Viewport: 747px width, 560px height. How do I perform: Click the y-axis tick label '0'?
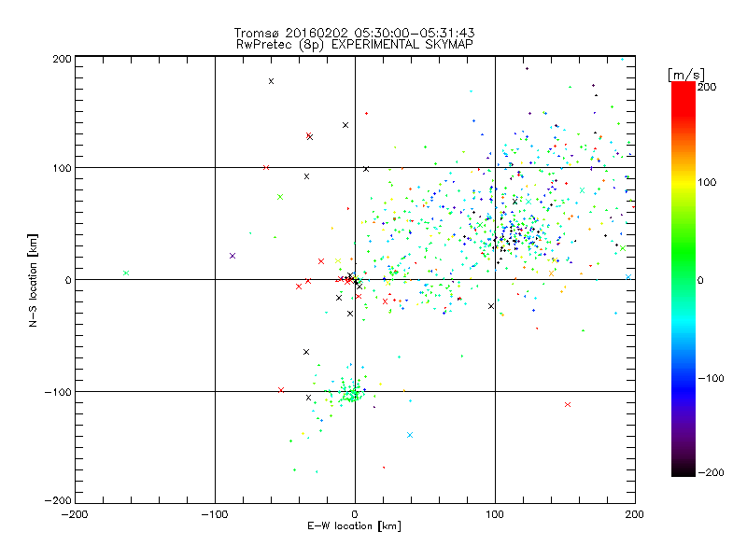coord(68,280)
